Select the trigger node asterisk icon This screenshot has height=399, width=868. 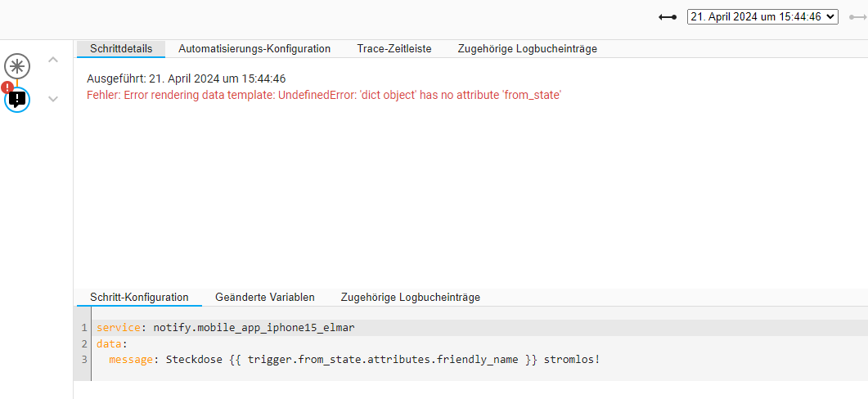(x=17, y=66)
